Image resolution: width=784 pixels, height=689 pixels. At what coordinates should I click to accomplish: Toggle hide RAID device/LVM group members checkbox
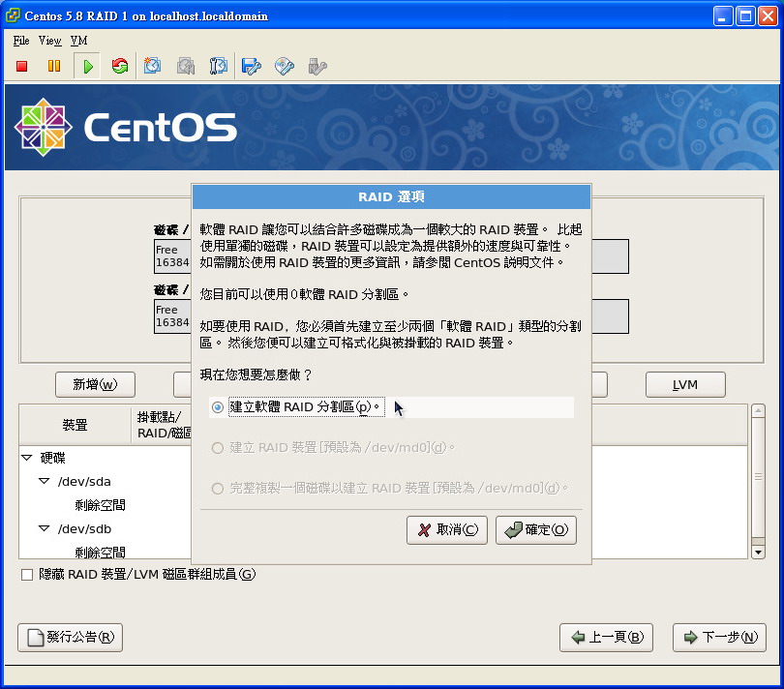(27, 575)
